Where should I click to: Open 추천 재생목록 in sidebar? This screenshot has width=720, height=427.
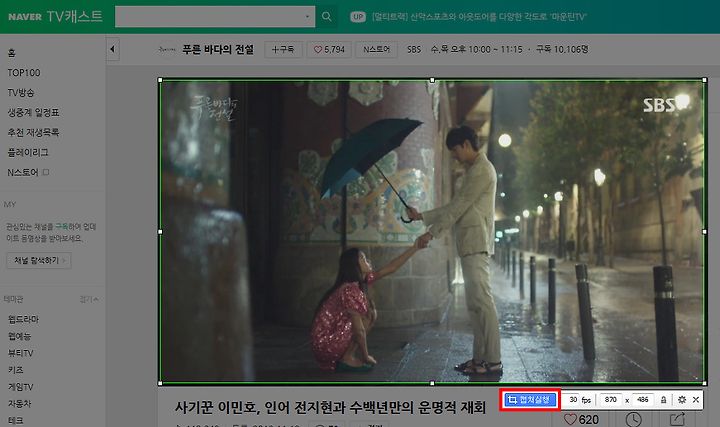(33, 132)
